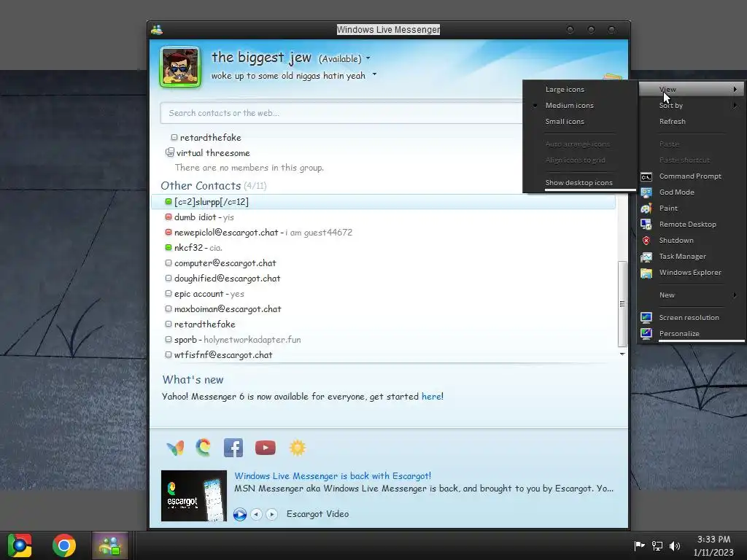Play the Escargot Video
This screenshot has width=747, height=560.
(x=239, y=514)
